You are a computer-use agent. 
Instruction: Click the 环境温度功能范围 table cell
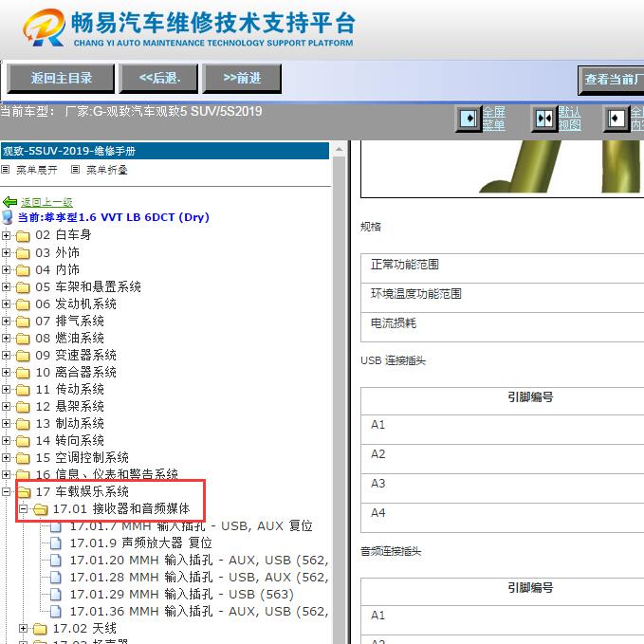coord(503,298)
